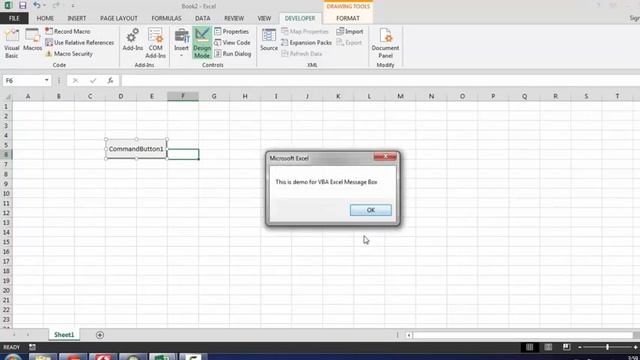Open the Document Panel
This screenshot has width=640, height=360.
[x=385, y=43]
